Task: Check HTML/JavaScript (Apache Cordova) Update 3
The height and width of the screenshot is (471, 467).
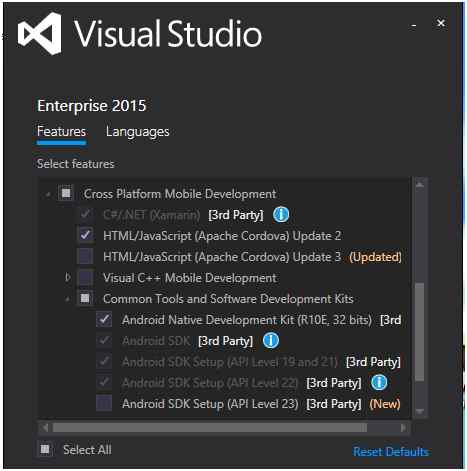Action: pos(85,256)
